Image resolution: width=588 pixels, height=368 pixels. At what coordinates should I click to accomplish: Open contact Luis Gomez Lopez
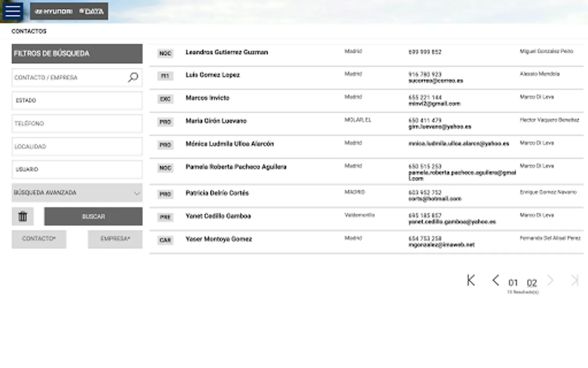click(212, 75)
